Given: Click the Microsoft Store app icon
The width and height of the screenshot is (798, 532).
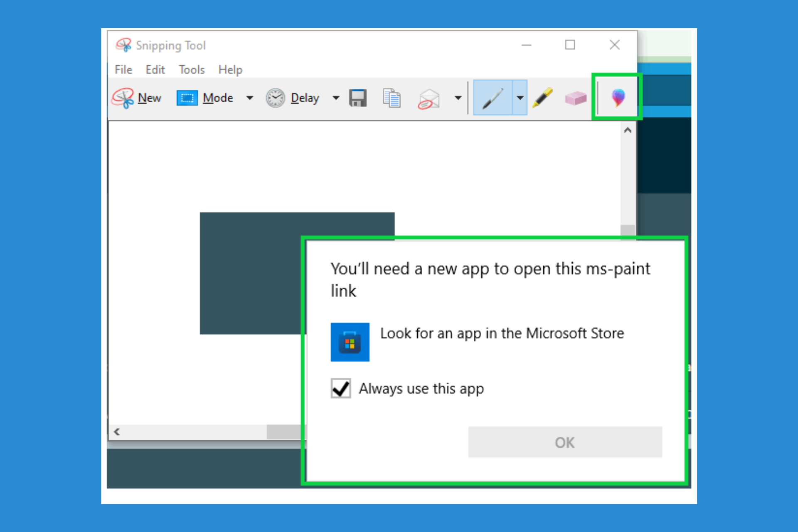Looking at the screenshot, I should click(x=350, y=342).
